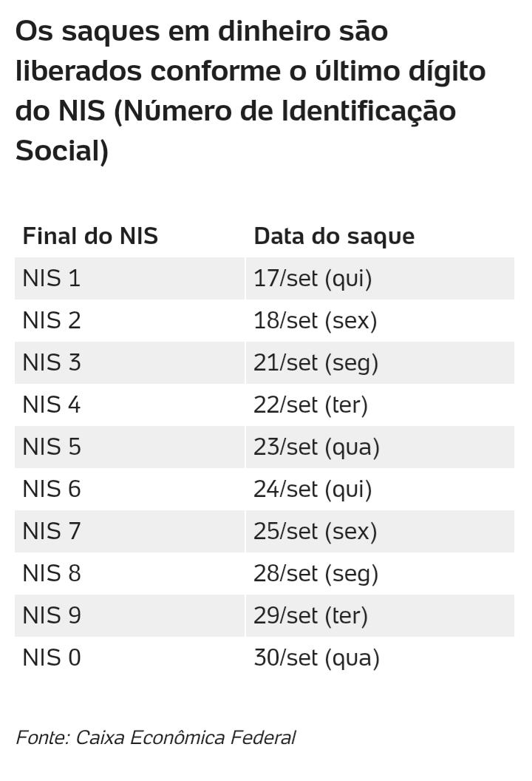Click the 25/set (sex) date cell
This screenshot has height=781, width=532.
point(315,532)
